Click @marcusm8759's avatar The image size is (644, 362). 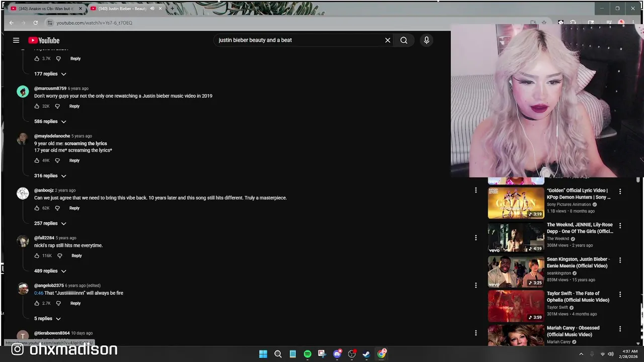pos(23,92)
